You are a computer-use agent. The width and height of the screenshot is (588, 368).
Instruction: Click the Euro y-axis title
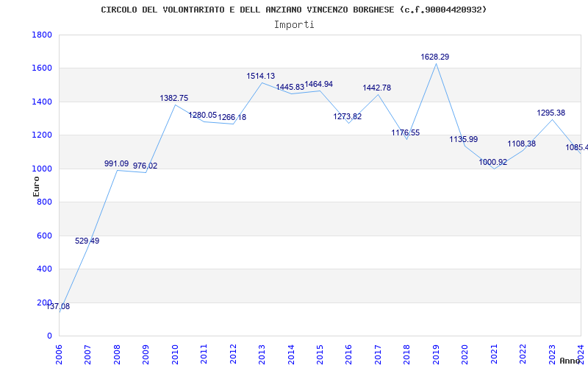point(36,185)
